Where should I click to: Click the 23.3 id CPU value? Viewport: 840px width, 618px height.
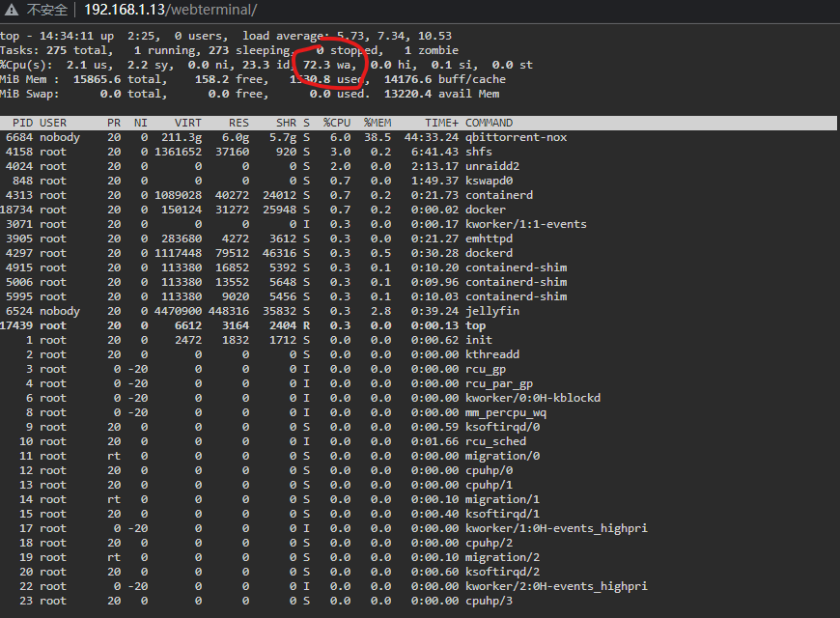(266, 65)
